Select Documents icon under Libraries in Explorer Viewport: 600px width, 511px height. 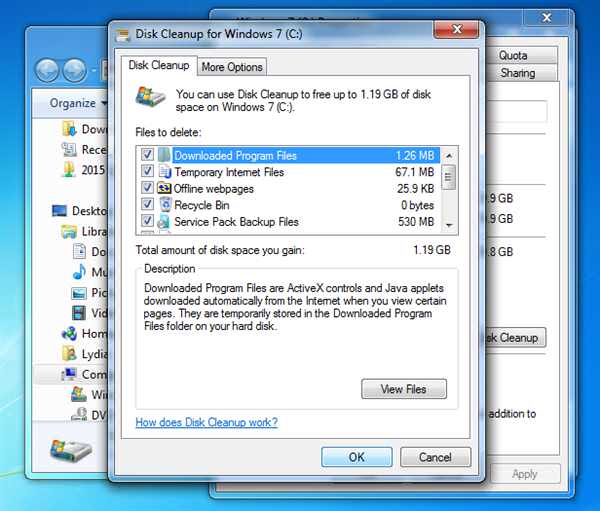pos(79,251)
